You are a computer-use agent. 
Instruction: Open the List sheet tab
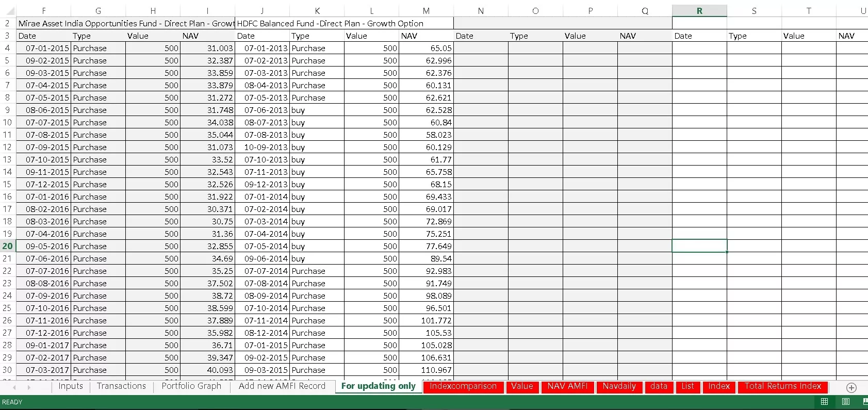point(687,386)
